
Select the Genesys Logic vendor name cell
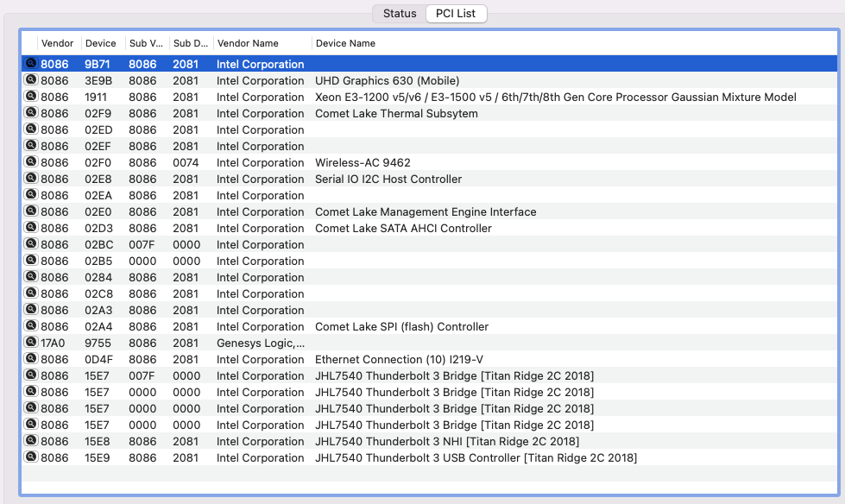coord(261,343)
